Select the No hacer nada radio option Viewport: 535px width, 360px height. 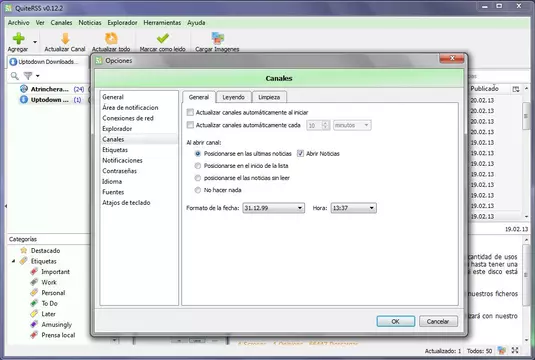(x=198, y=190)
